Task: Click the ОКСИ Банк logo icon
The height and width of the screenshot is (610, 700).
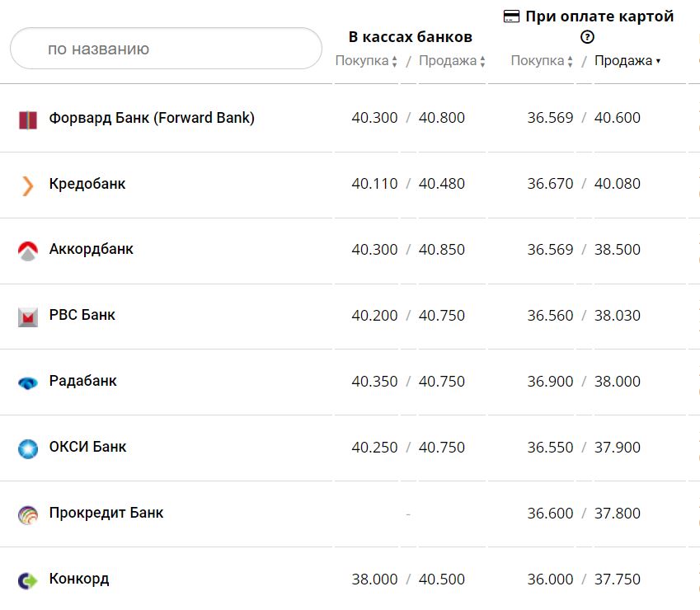Action: (28, 449)
